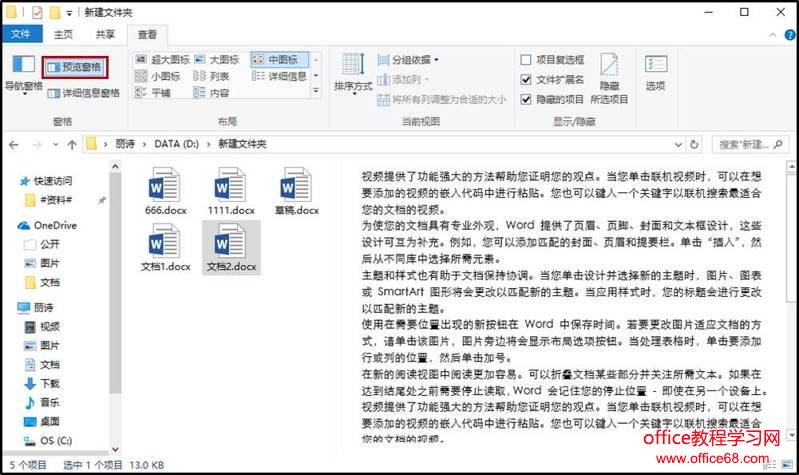Select the file 666.docx
Viewport: 799px width, 475px height.
[165, 191]
